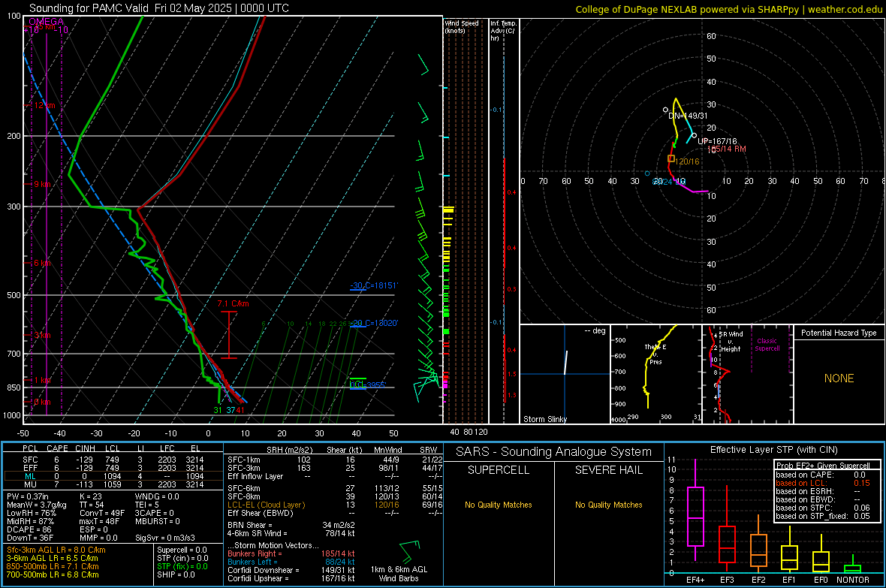Click the Corfidi Downshear = 149/31 kt line
The width and height of the screenshot is (886, 588).
[291, 570]
